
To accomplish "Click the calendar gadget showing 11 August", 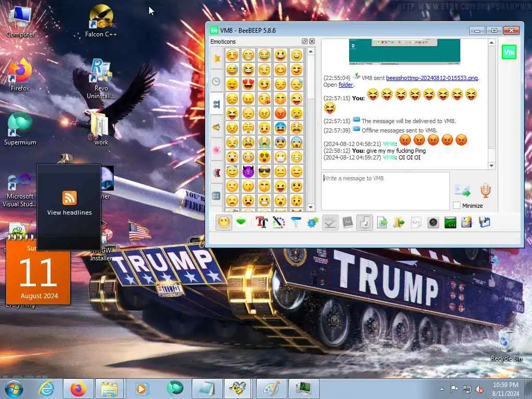I will pos(38,272).
